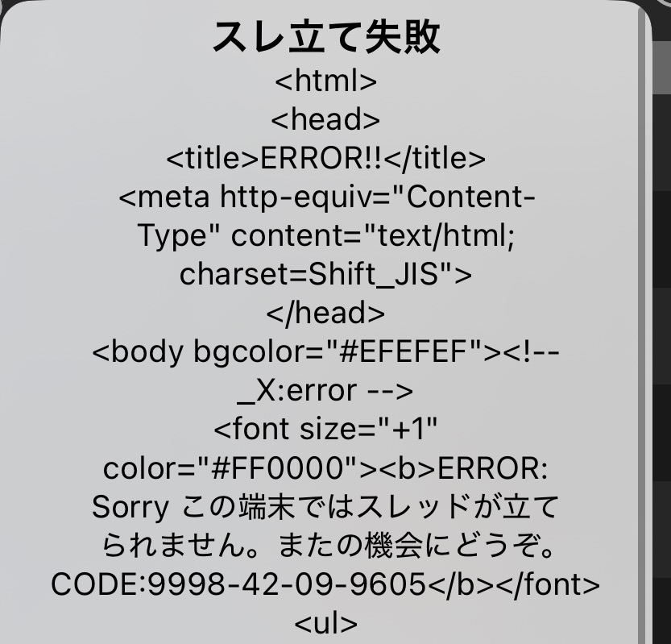Select the content="text/html; text
The image size is (671, 644).
[x=373, y=235]
